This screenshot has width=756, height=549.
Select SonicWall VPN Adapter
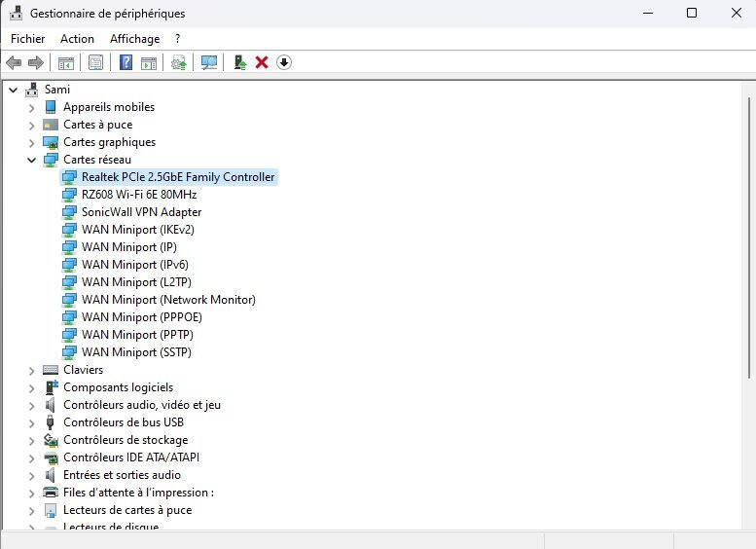tap(141, 212)
